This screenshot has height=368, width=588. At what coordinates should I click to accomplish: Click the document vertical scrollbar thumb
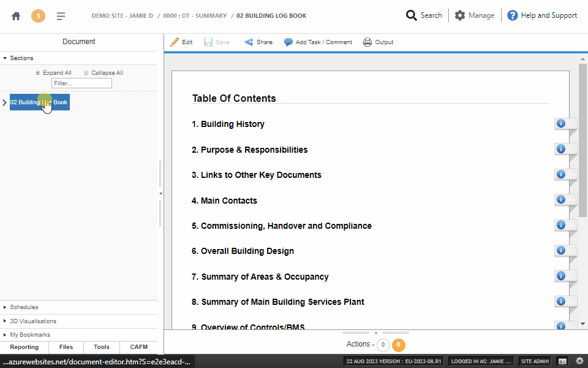(x=582, y=140)
